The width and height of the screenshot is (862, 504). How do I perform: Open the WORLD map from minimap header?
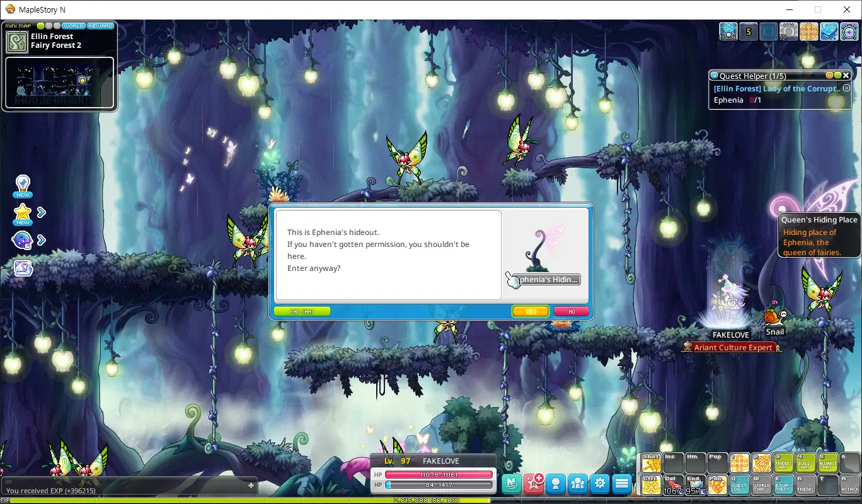pos(74,26)
